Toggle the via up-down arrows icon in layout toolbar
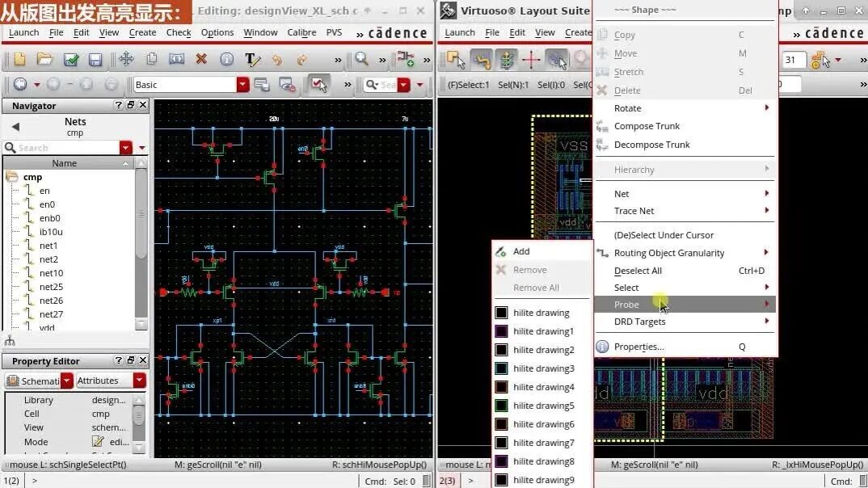868x488 pixels. click(506, 60)
